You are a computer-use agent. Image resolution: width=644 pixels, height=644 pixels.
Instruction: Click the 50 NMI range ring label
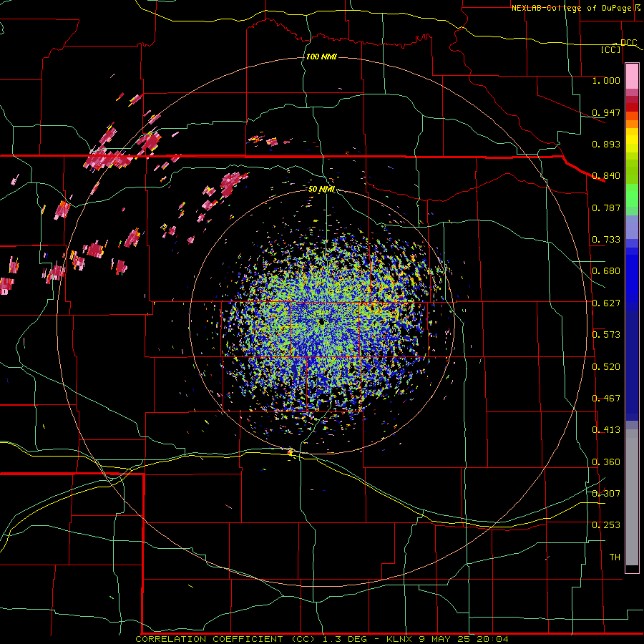click(321, 190)
